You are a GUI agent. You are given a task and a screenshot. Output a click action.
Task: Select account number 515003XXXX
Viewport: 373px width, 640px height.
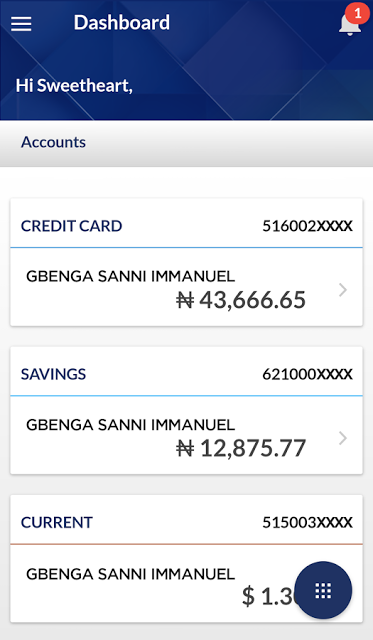pos(307,522)
